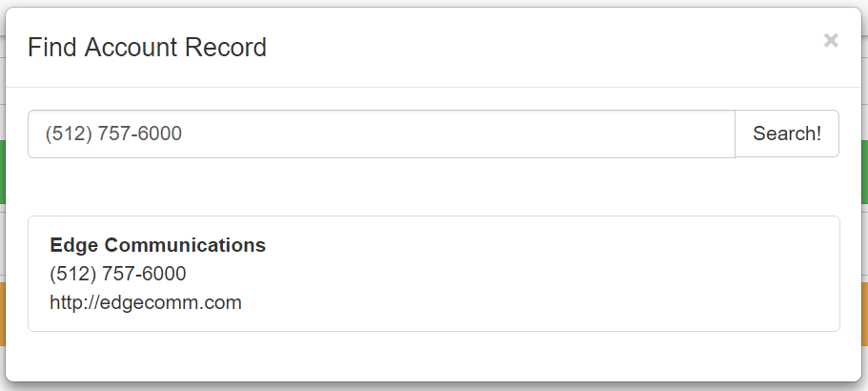Screen dimensions: 868x391
Task: Click the dimmed page strip above dialog
Action: tap(434, 3)
